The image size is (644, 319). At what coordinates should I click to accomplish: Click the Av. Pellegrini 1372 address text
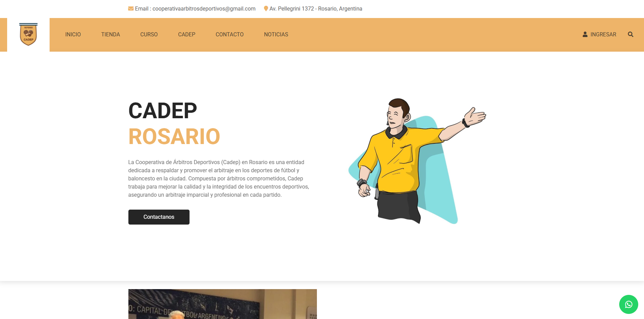click(x=316, y=8)
